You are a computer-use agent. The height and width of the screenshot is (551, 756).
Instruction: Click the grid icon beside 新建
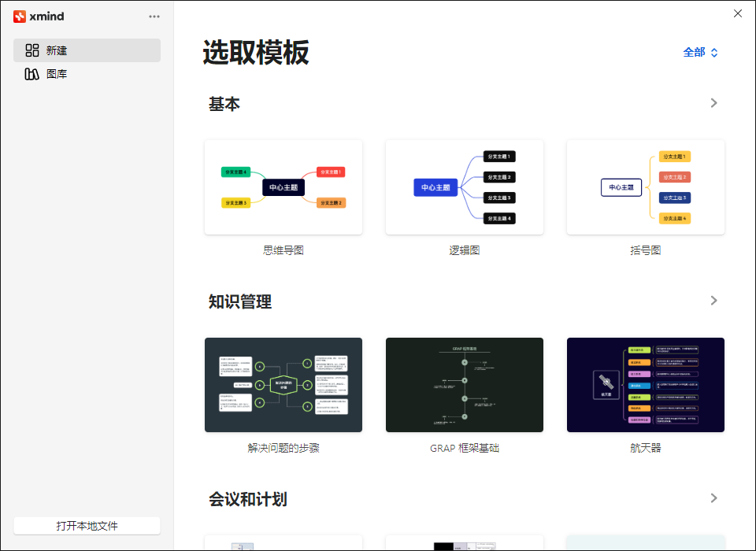tap(31, 50)
